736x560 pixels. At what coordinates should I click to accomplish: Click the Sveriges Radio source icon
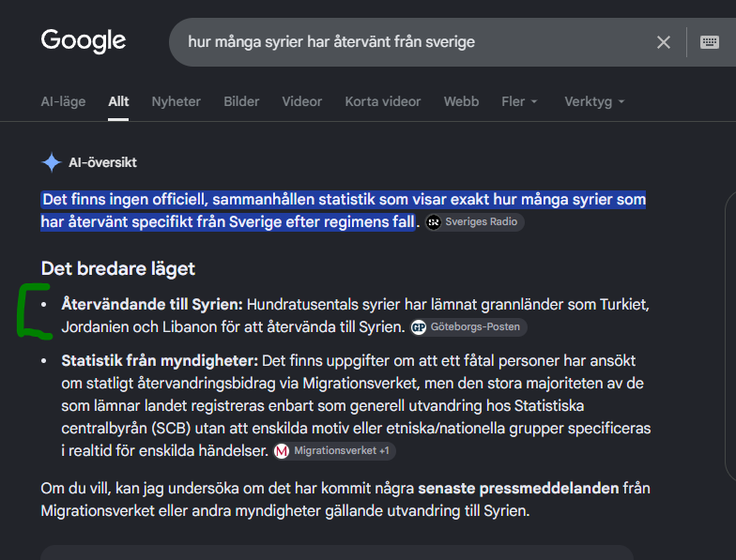coord(434,222)
